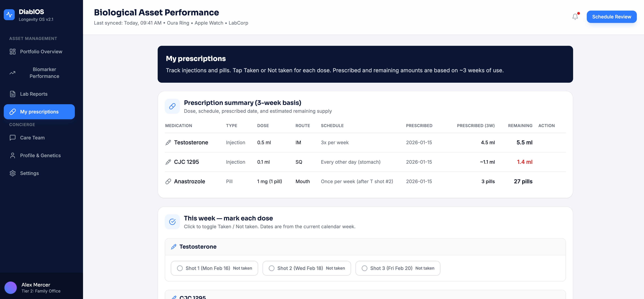This screenshot has width=644, height=299.
Task: Toggle Shot 2 (Wed Feb 18) status
Action: [306, 268]
